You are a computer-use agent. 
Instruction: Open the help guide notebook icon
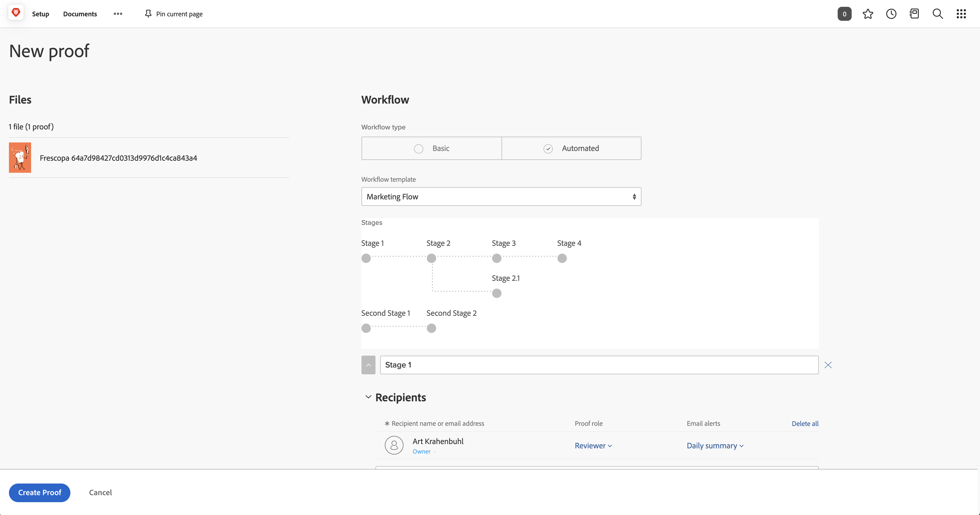tap(914, 14)
